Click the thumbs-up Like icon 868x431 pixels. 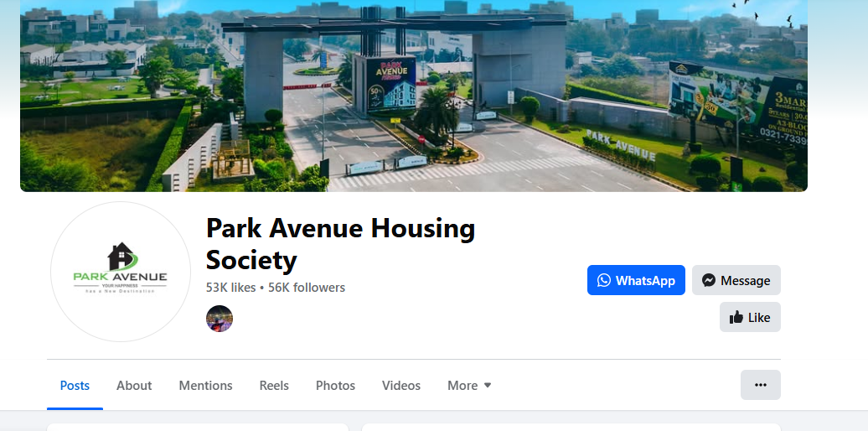[x=736, y=318]
